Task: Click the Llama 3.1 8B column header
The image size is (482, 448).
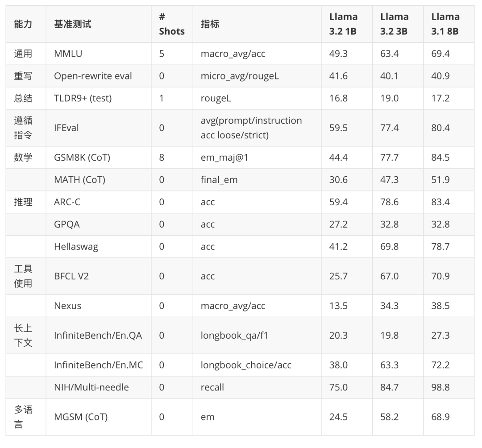Action: pos(445,23)
